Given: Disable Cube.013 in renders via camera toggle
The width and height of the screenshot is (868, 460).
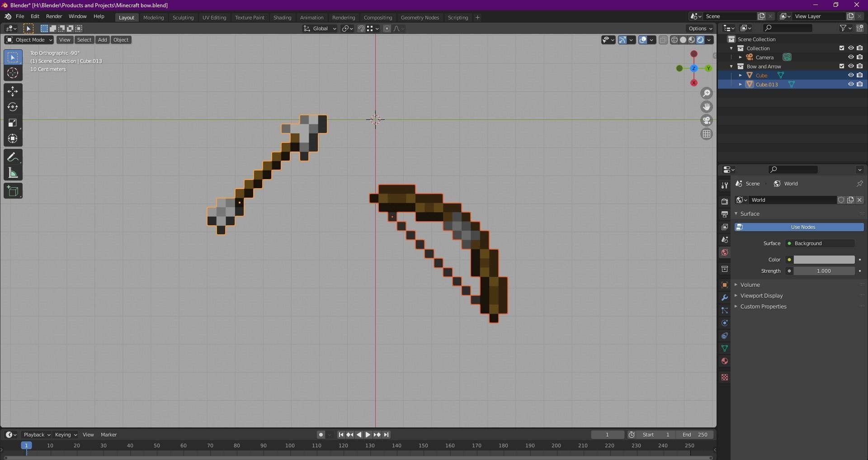Looking at the screenshot, I should [860, 84].
